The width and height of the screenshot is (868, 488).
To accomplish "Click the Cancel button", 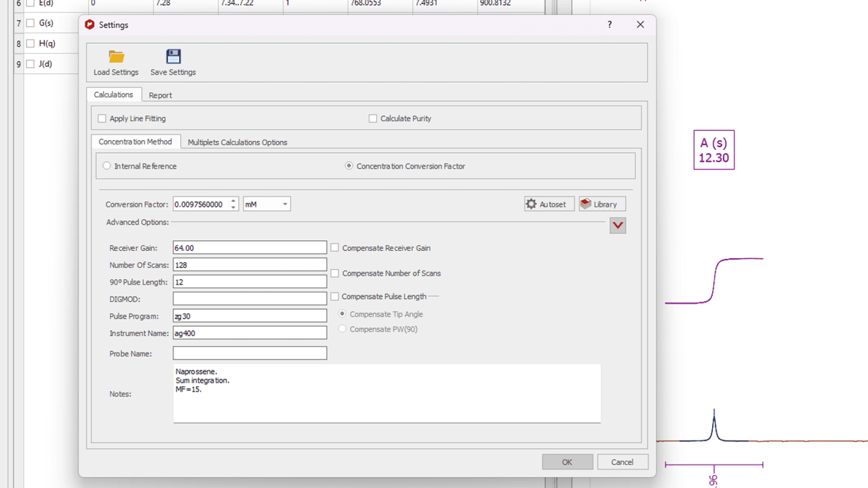I will [x=622, y=462].
